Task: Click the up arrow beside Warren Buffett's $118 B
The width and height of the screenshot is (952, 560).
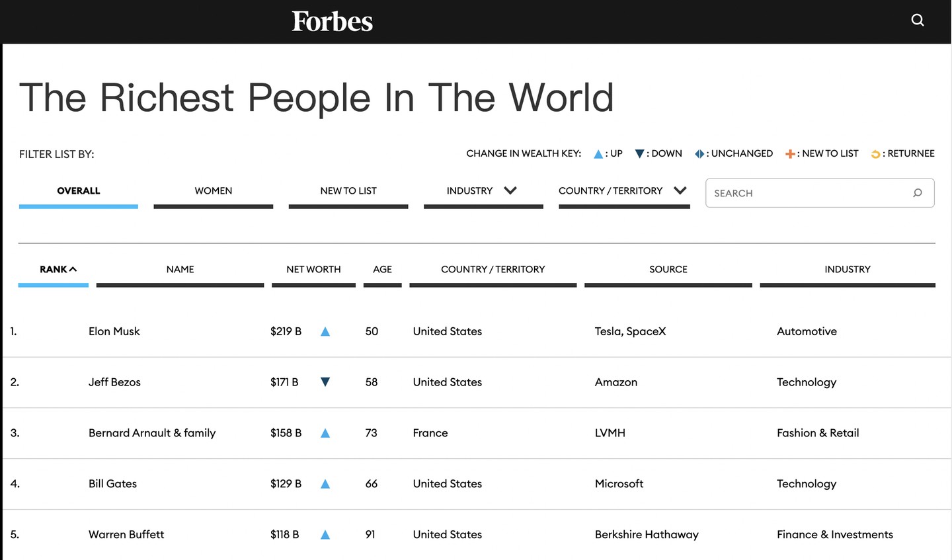Action: coord(325,535)
